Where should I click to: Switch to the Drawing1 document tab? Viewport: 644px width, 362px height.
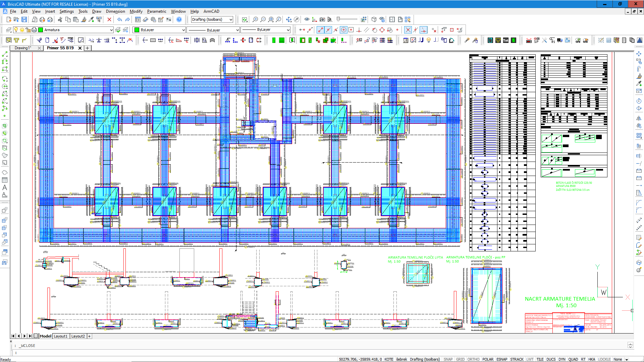coord(23,48)
